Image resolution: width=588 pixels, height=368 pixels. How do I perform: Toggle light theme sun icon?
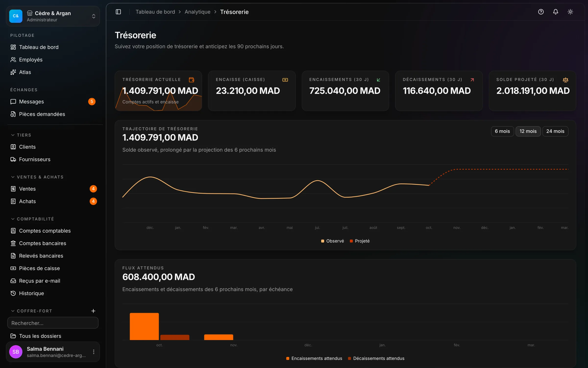[570, 12]
